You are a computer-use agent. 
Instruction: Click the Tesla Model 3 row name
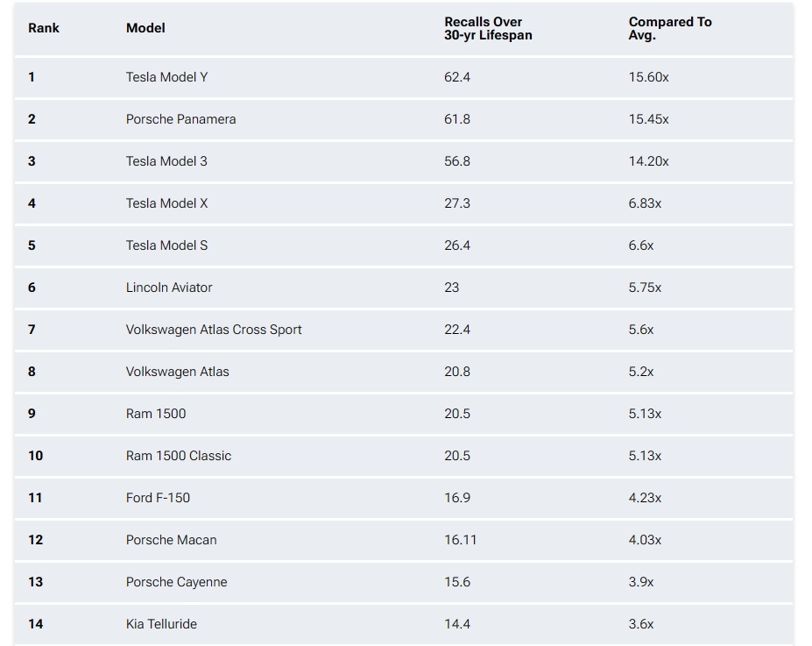166,161
